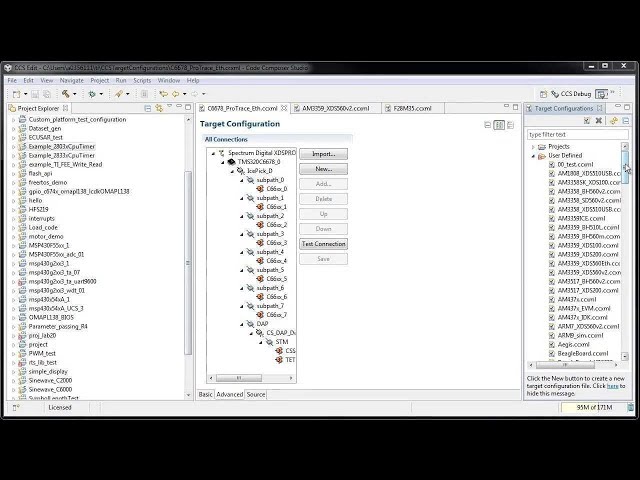Open the Navigate menu
The height and width of the screenshot is (480, 640).
[71, 80]
